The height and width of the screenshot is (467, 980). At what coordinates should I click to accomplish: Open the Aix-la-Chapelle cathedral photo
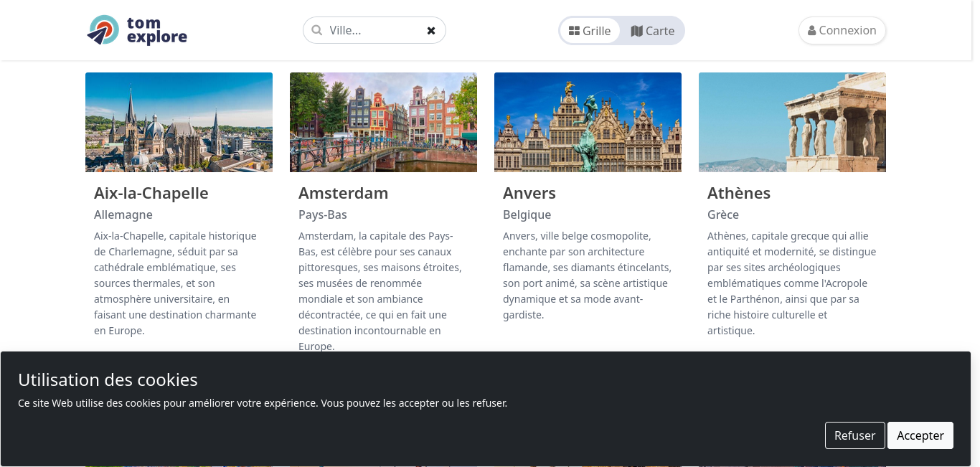(x=179, y=122)
